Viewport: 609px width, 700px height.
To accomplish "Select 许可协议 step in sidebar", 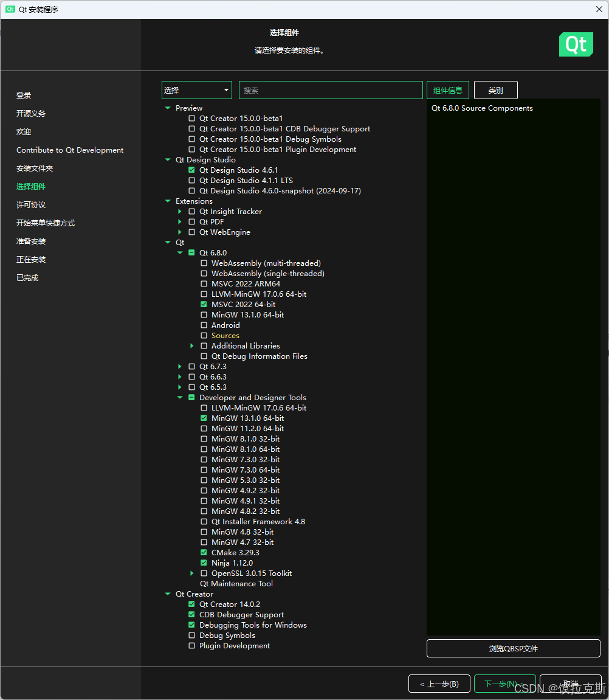I will click(x=31, y=204).
